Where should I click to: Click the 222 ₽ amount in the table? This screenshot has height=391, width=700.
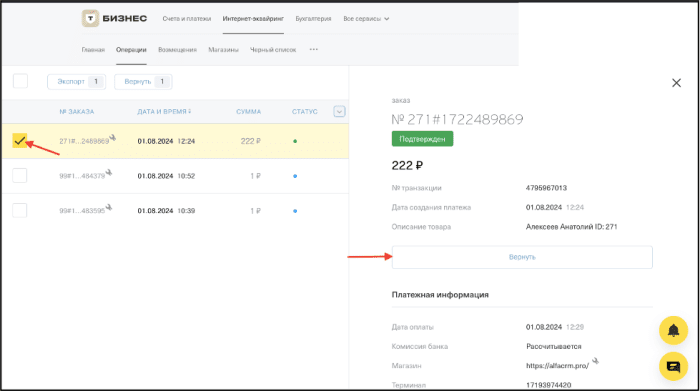tap(250, 141)
